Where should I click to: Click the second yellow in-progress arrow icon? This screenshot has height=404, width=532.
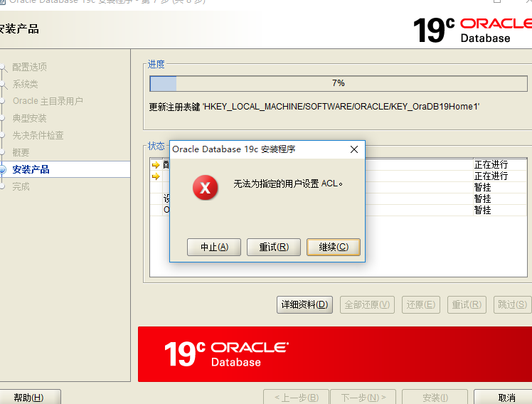(x=156, y=176)
